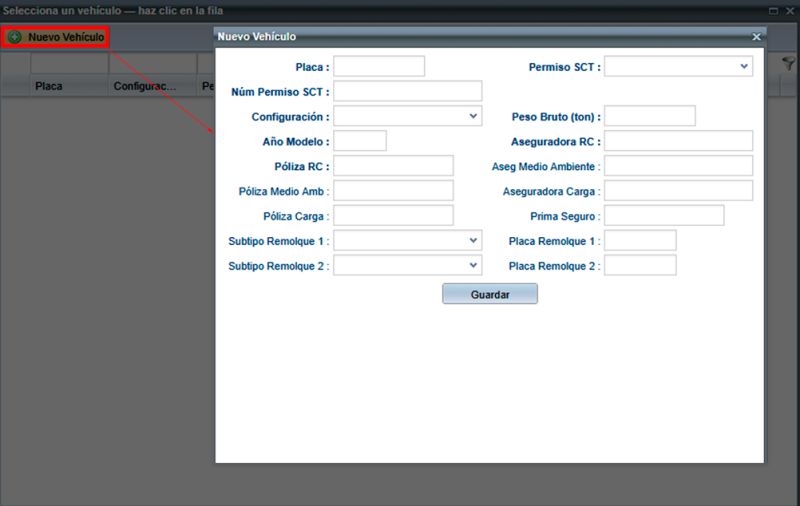Focus the Placa input field
800x506 pixels.
point(379,66)
